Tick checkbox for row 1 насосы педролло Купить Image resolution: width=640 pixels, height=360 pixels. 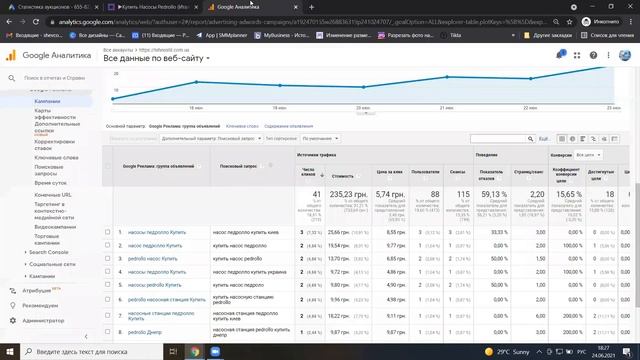click(x=108, y=232)
